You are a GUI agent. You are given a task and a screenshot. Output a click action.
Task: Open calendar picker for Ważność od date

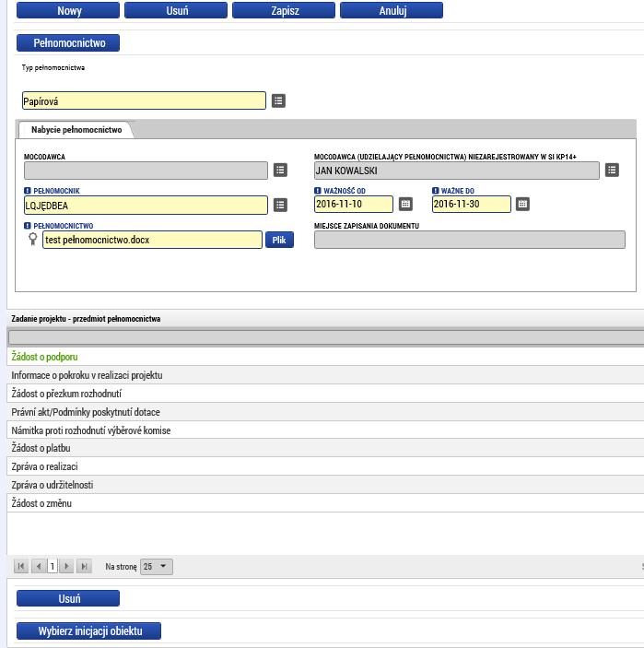point(405,204)
